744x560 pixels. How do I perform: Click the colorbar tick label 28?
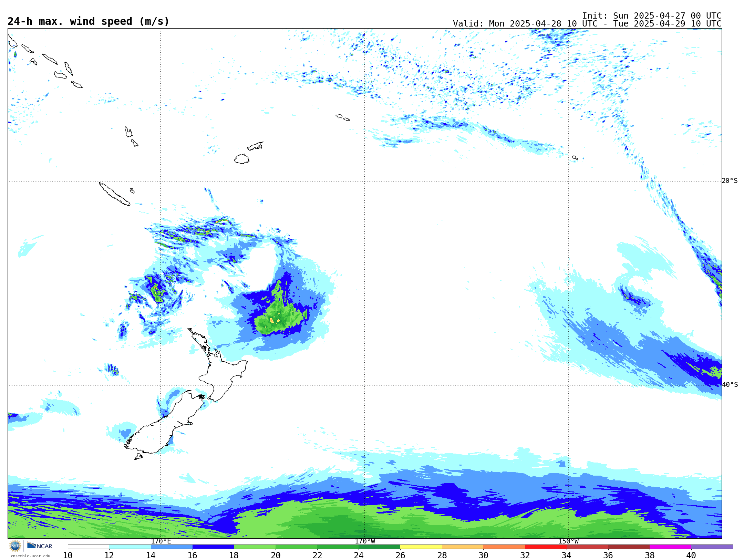point(442,555)
